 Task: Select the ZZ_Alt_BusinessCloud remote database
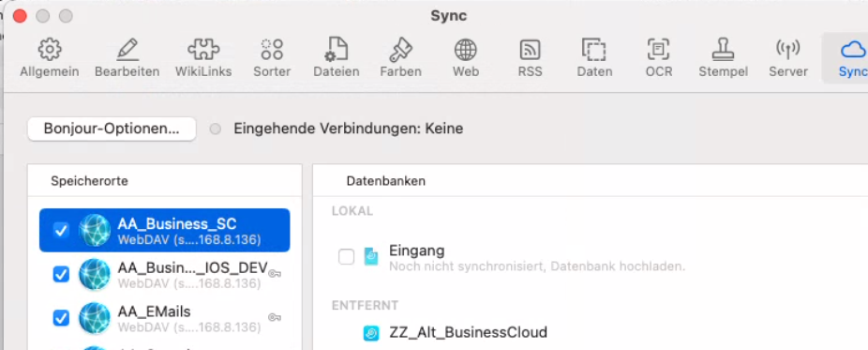point(468,332)
